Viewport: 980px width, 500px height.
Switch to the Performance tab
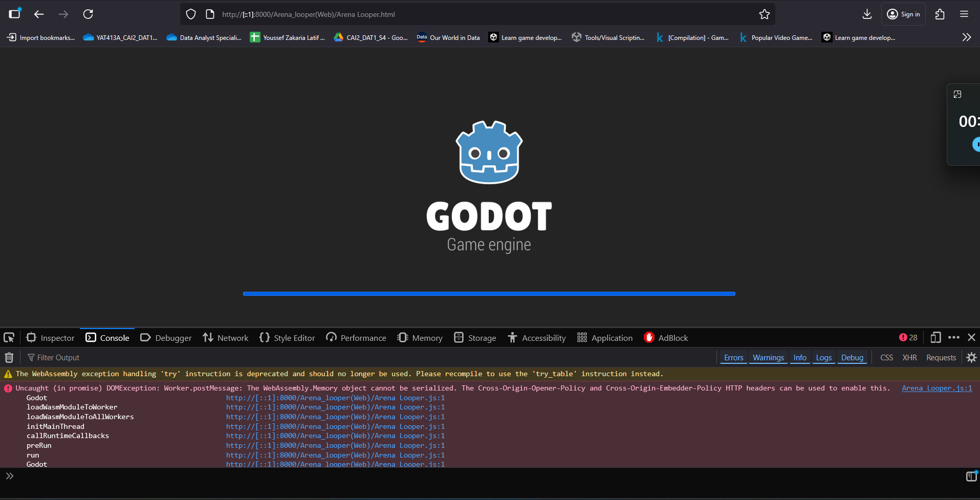click(x=356, y=338)
